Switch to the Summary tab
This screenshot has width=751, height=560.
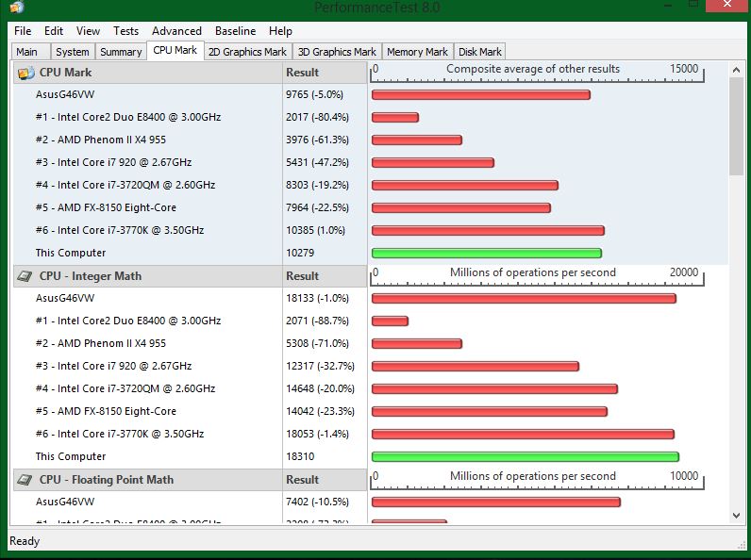121,52
